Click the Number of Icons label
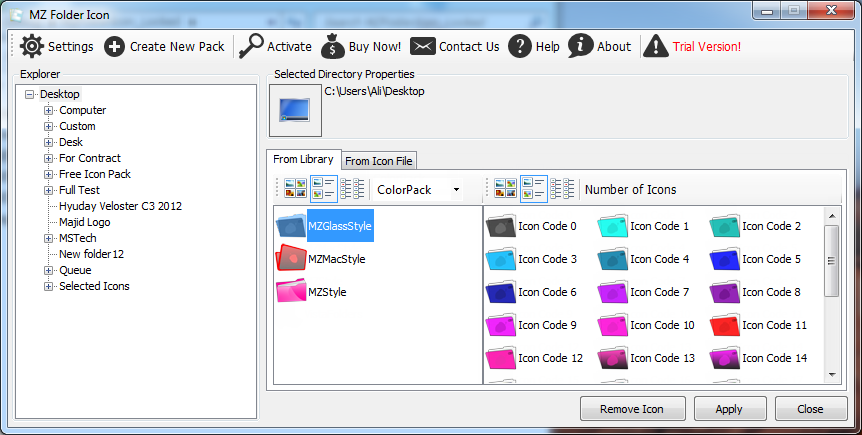The image size is (862, 435). click(x=631, y=190)
